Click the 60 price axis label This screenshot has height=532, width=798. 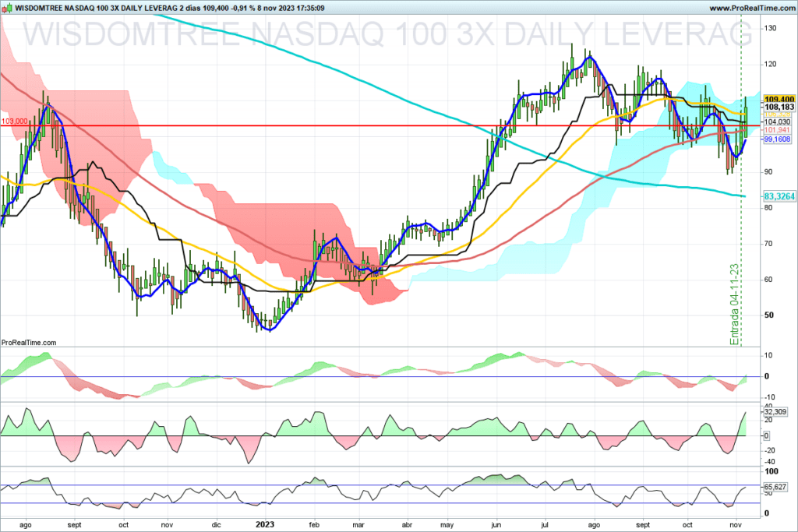[768, 279]
